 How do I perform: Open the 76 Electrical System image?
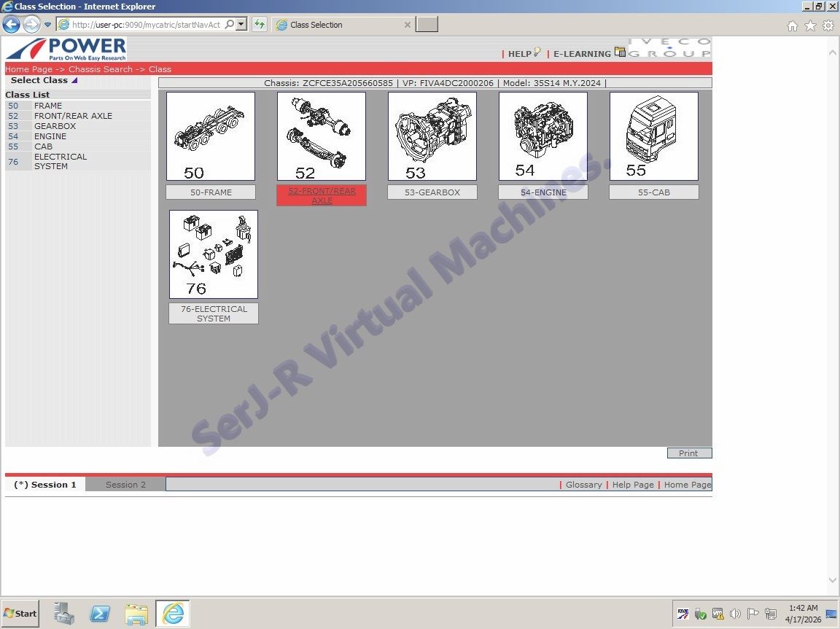pyautogui.click(x=214, y=254)
